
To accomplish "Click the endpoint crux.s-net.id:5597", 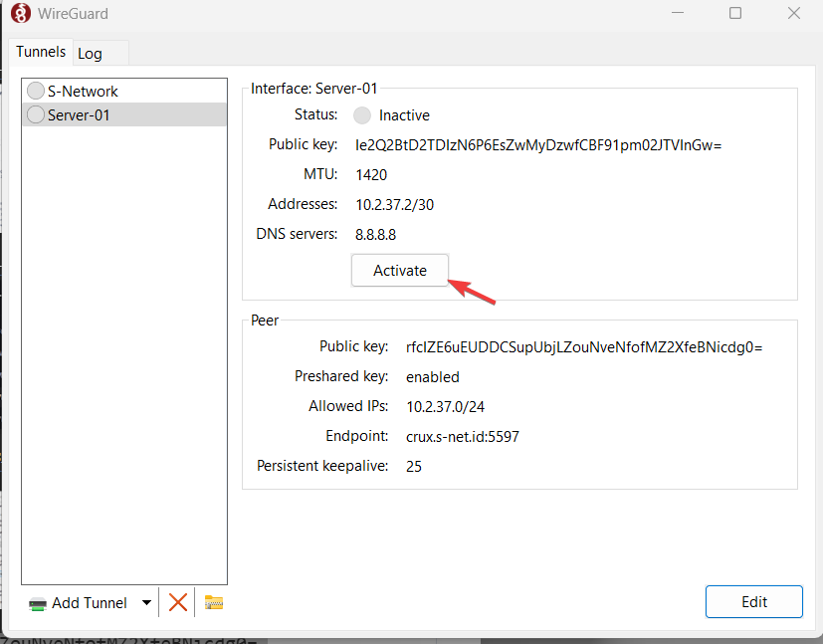I will pos(463,437).
